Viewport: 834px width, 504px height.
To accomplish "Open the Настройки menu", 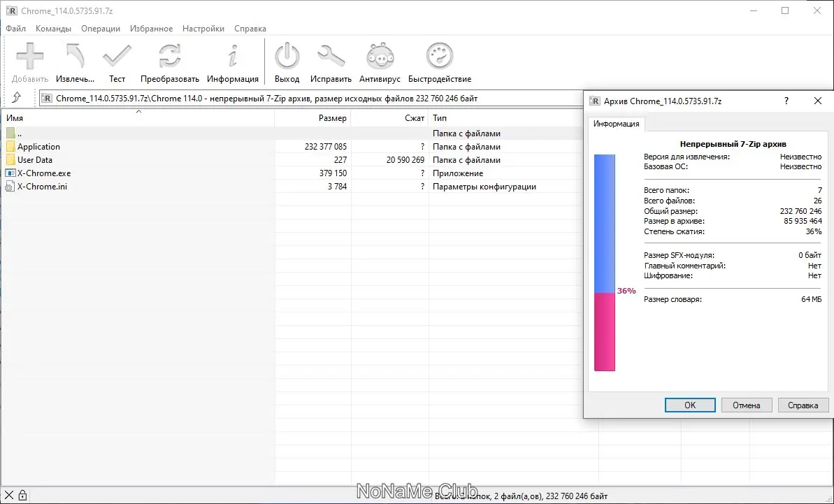I will point(203,29).
